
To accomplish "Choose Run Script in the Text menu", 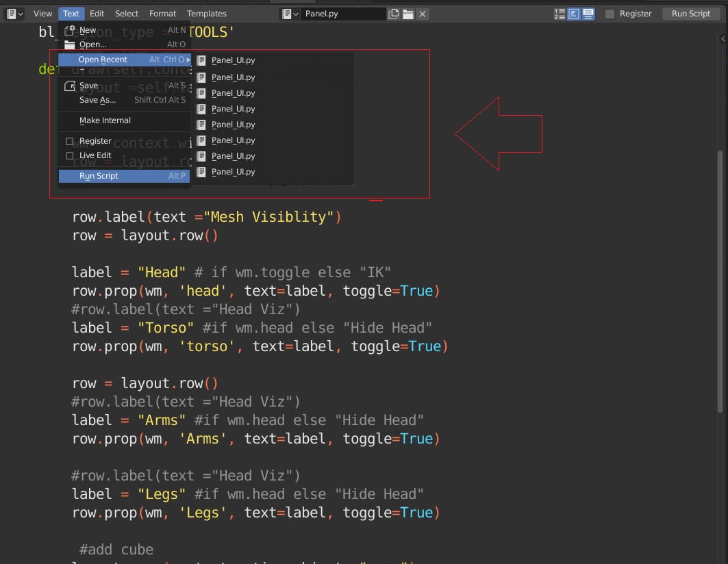I will 125,176.
